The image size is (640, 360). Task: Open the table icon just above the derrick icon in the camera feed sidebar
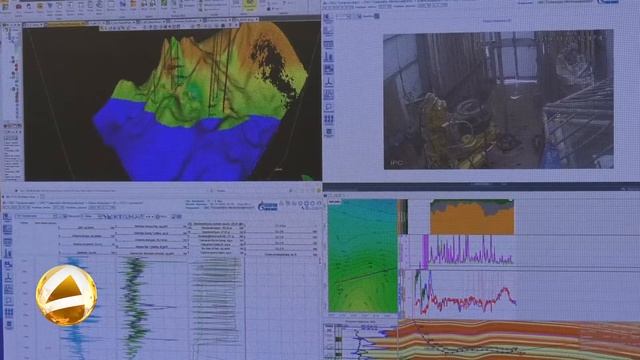point(329,44)
